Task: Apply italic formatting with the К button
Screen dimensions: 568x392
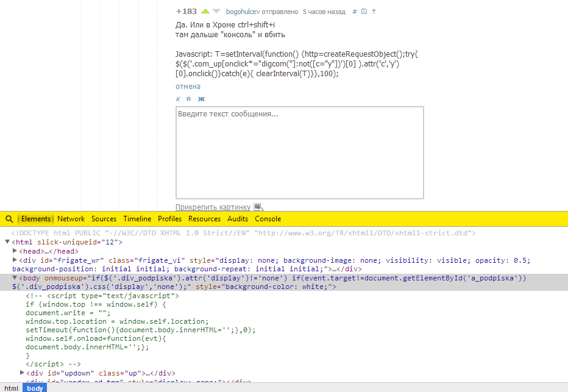Action: pos(178,99)
